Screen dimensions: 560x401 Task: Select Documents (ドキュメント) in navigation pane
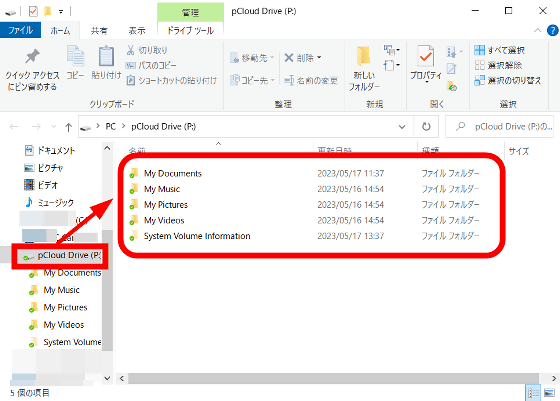coord(50,151)
